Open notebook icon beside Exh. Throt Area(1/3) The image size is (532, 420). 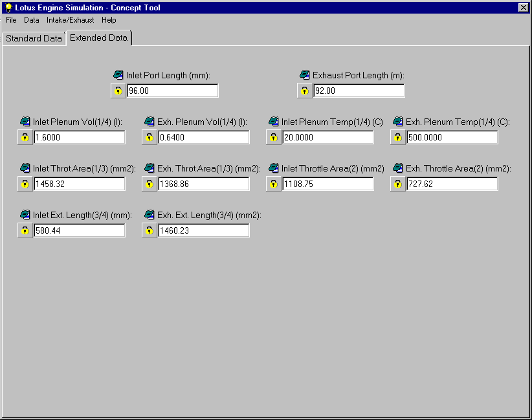[150, 168]
